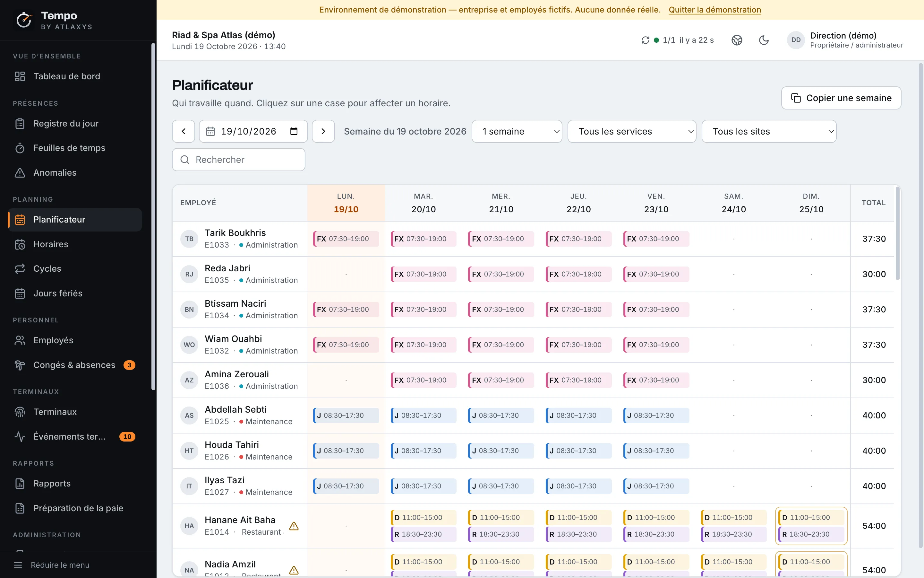
Task: Click the Rechercher search field
Action: 239,160
